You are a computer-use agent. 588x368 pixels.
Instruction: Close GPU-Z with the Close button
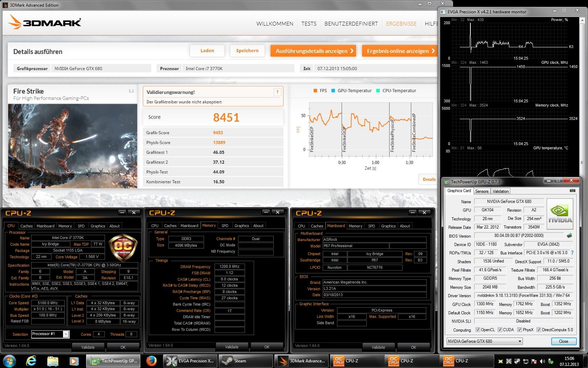click(563, 341)
